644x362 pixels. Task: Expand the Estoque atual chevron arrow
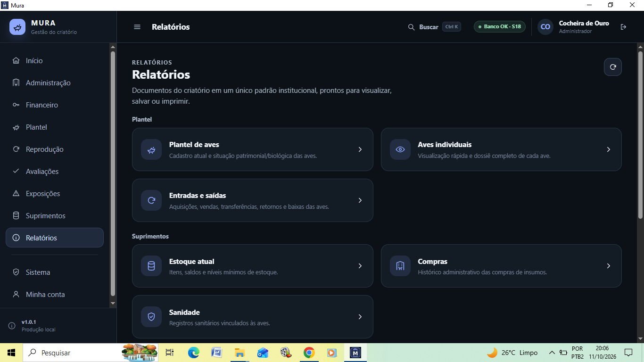pyautogui.click(x=360, y=266)
